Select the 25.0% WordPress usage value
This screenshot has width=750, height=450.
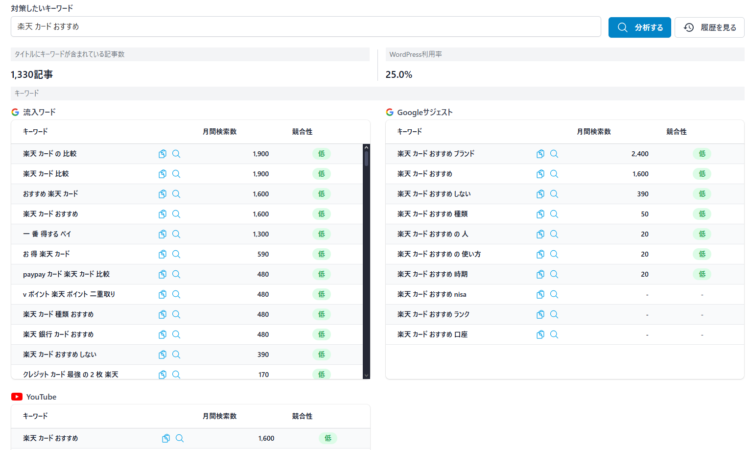(399, 75)
